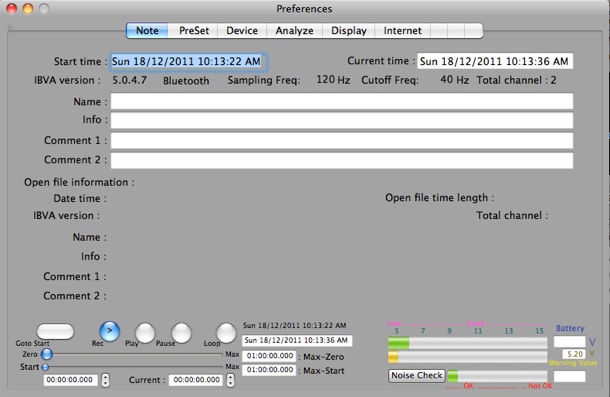This screenshot has width=610, height=397.
Task: Click the up arrow of the stepper below the Start slider
Action: (105, 377)
